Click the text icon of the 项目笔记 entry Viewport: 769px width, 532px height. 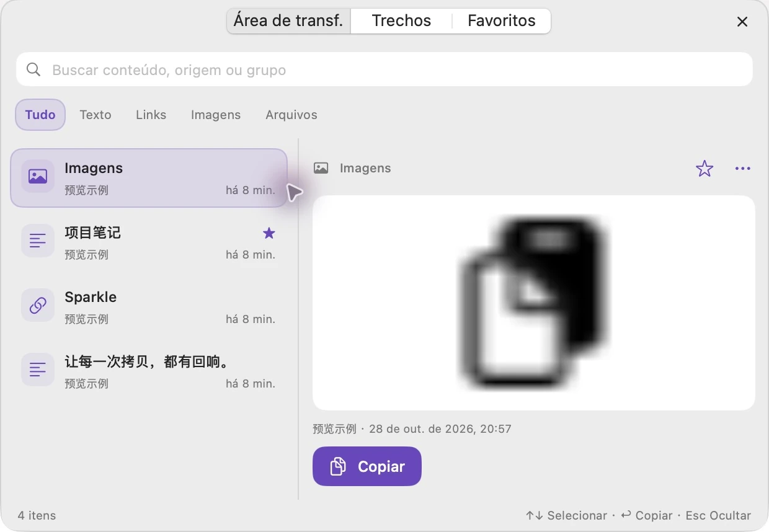pos(38,241)
